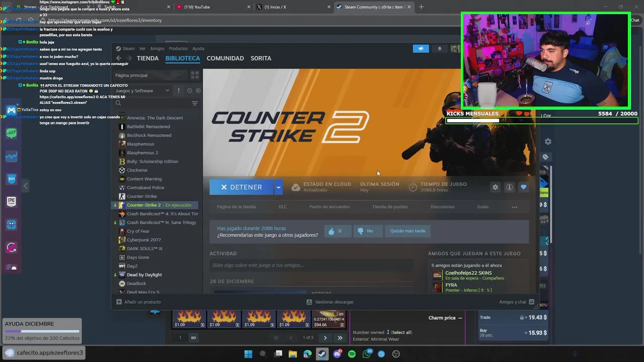
Task: Click the activity text field
Action: 311,265
